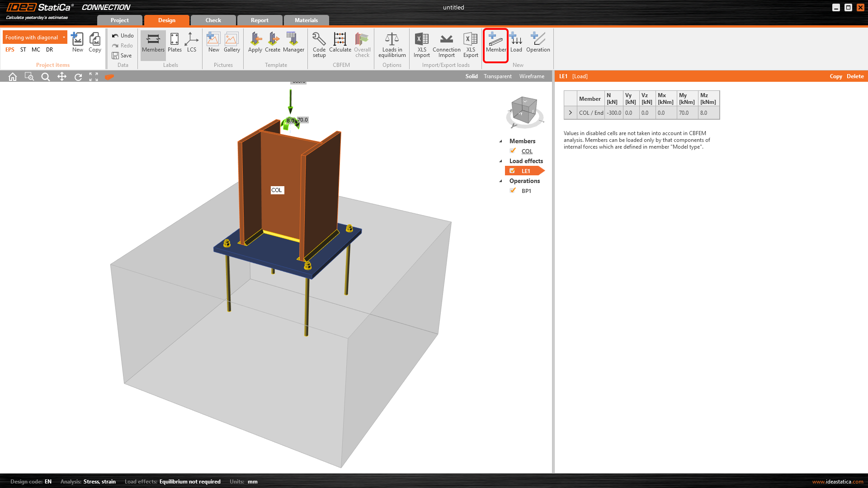Open Loads in equilibrium scales icon
The height and width of the screenshot is (488, 868).
pos(392,40)
